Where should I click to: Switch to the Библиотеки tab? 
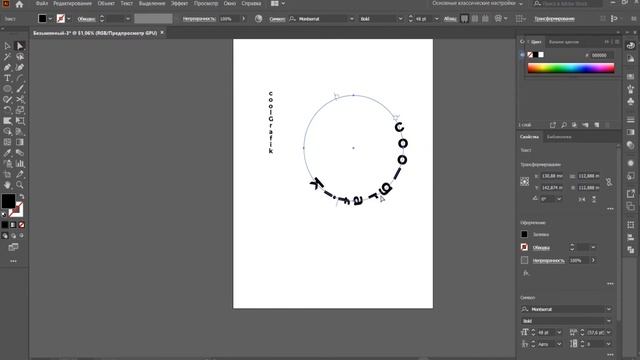(x=559, y=137)
